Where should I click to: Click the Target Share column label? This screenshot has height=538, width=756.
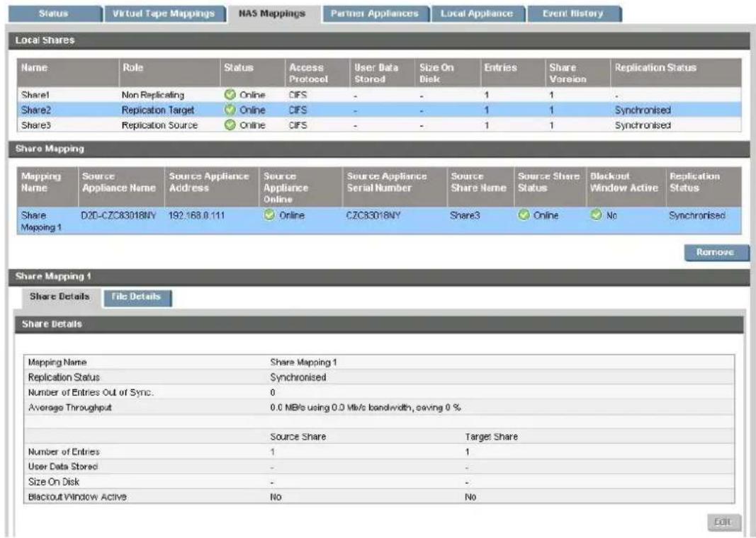(x=491, y=437)
